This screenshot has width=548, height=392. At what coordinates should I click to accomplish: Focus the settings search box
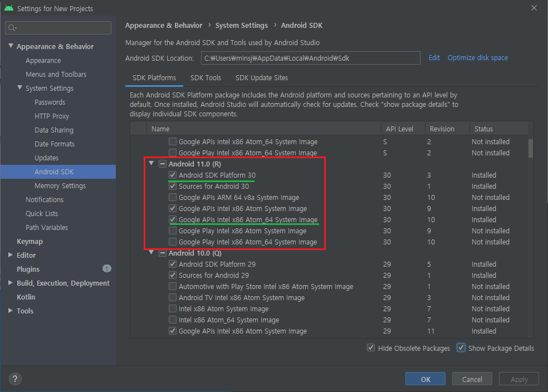(x=58, y=28)
